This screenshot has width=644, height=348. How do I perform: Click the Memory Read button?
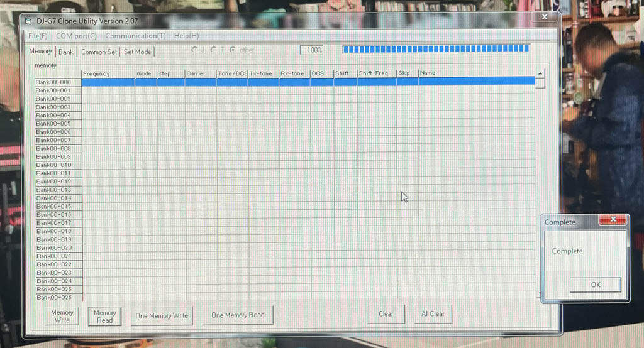pyautogui.click(x=105, y=316)
